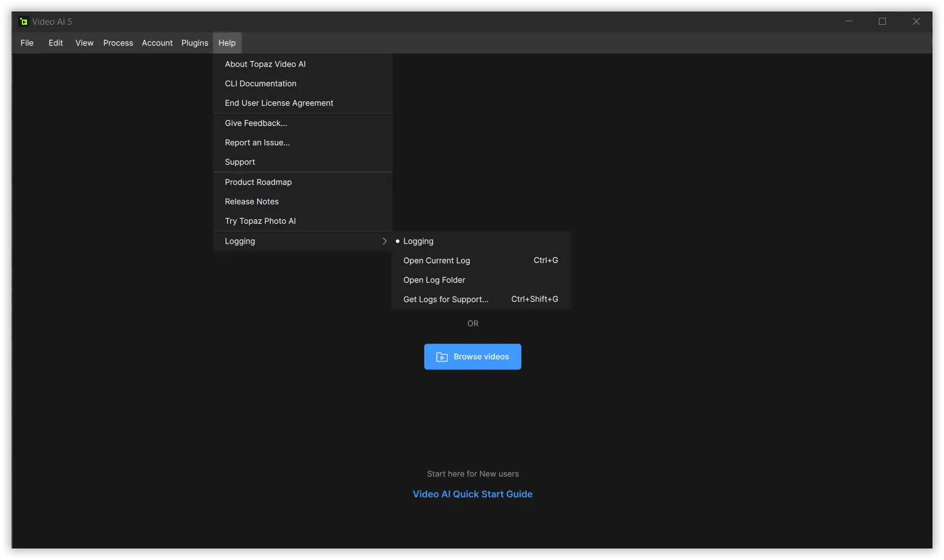The width and height of the screenshot is (944, 560).
Task: Maximize the Video AI 5 window
Action: point(882,22)
